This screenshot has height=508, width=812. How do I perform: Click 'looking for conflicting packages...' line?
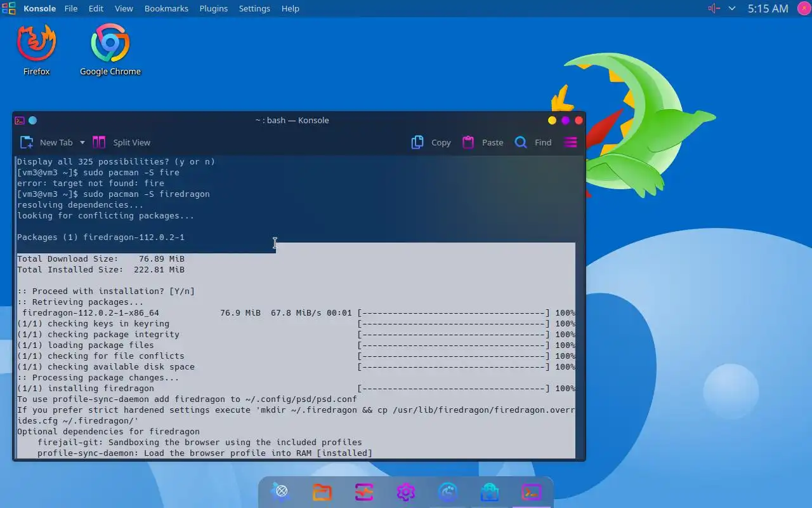pyautogui.click(x=106, y=215)
